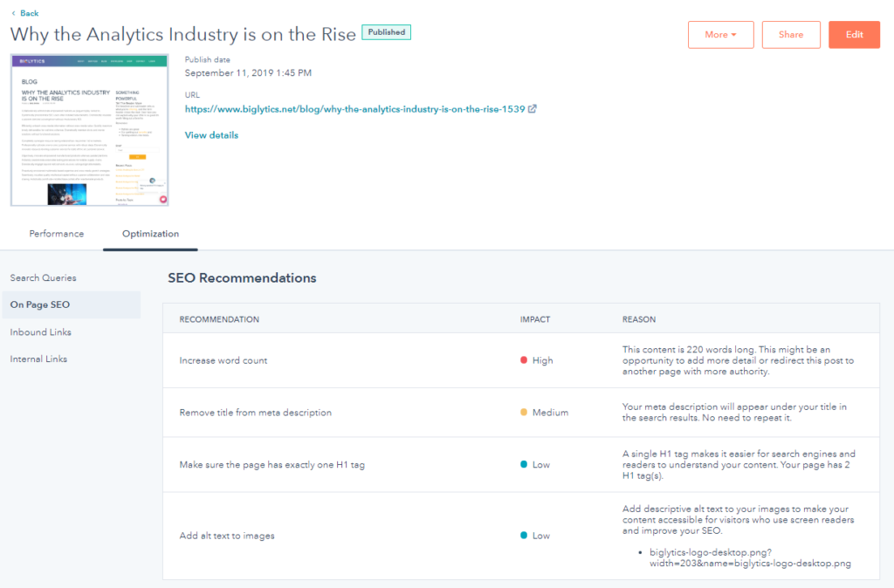The image size is (894, 588).
Task: Select On Page SEO sidebar item
Action: pos(72,304)
